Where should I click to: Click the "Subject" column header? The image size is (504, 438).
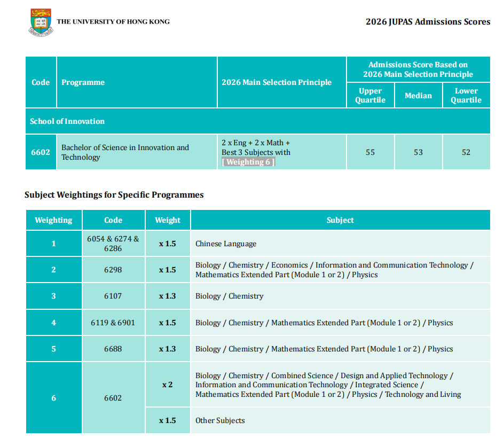[341, 220]
